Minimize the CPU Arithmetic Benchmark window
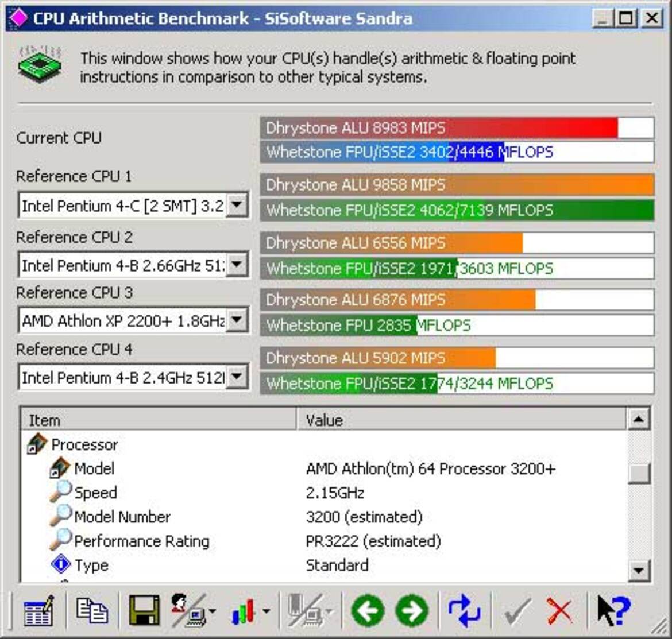This screenshot has height=639, width=672. point(603,18)
